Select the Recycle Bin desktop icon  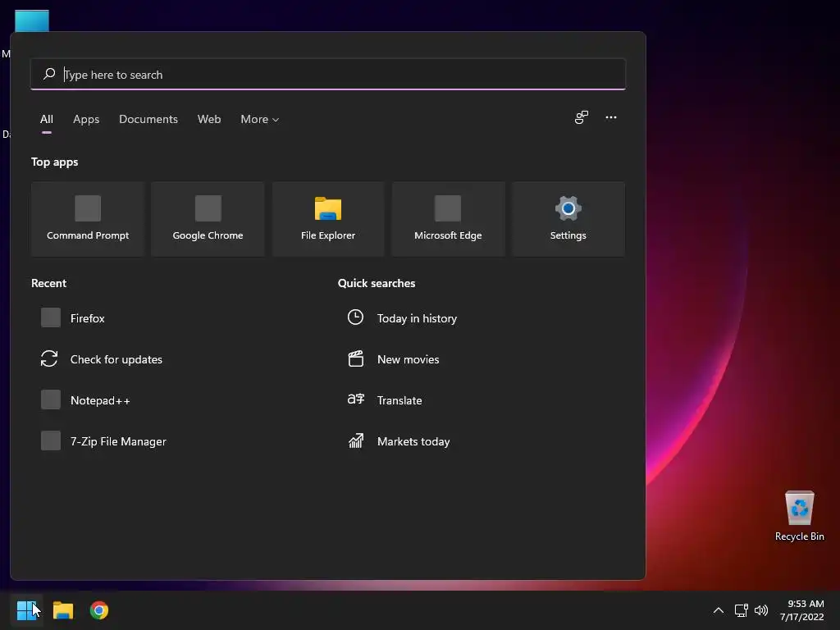pos(799,516)
